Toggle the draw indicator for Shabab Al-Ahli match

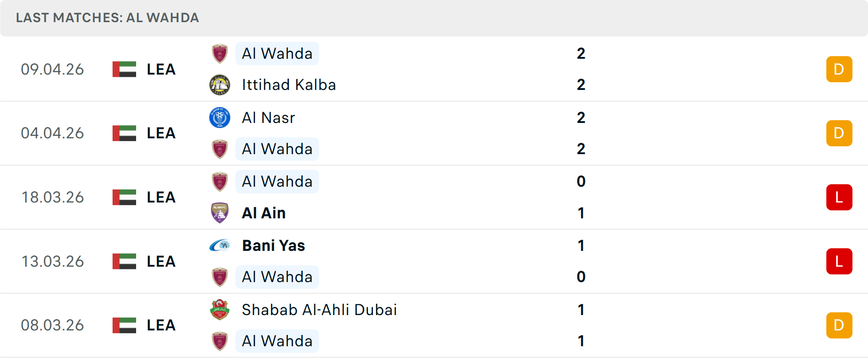tap(839, 325)
